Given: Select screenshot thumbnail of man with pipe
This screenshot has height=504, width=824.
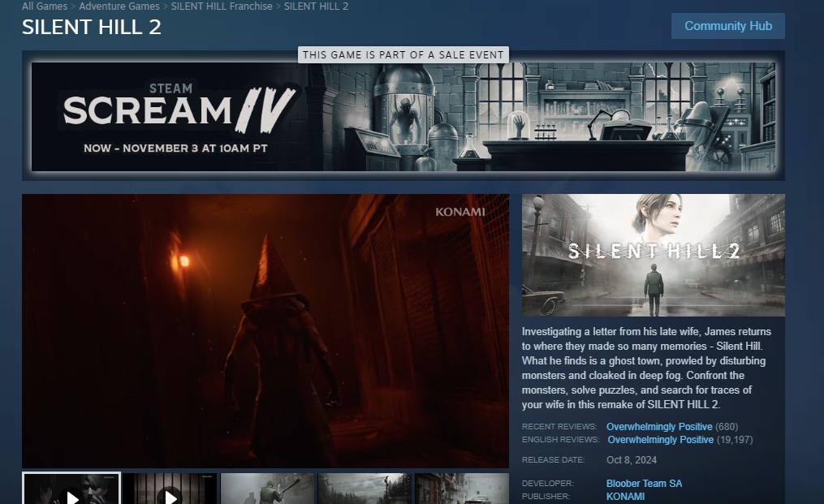Looking at the screenshot, I should 267,489.
